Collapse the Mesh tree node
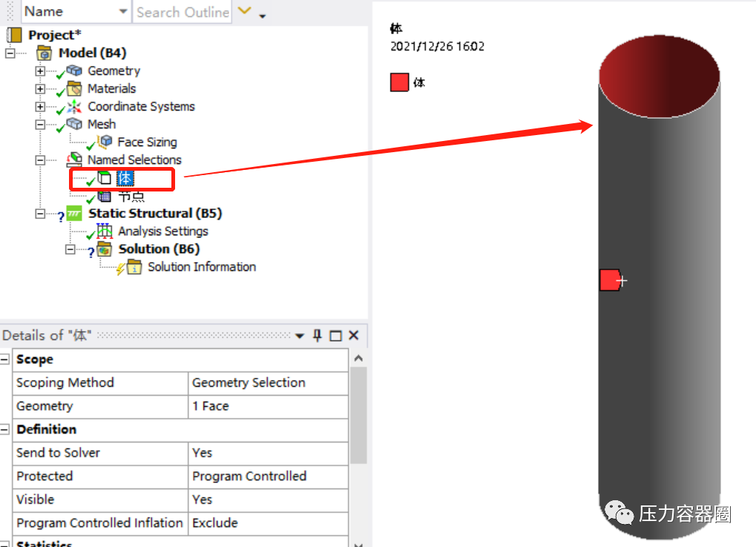 point(40,125)
